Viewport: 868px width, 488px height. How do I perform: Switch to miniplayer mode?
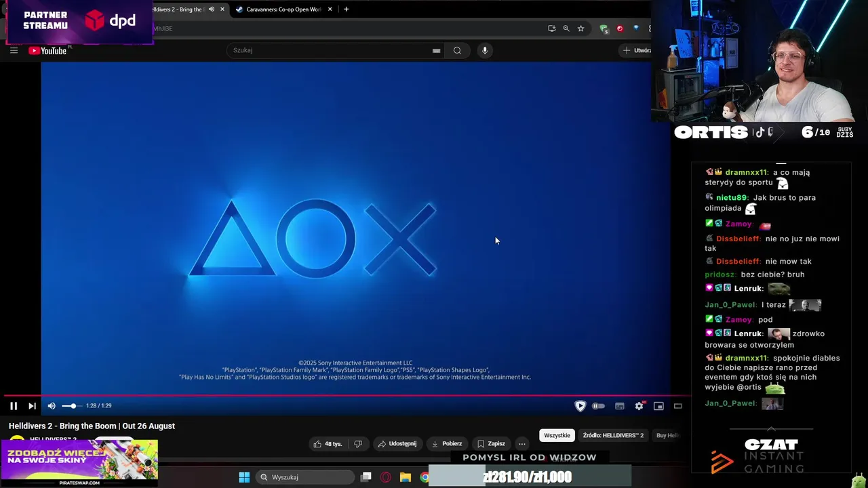pyautogui.click(x=658, y=406)
